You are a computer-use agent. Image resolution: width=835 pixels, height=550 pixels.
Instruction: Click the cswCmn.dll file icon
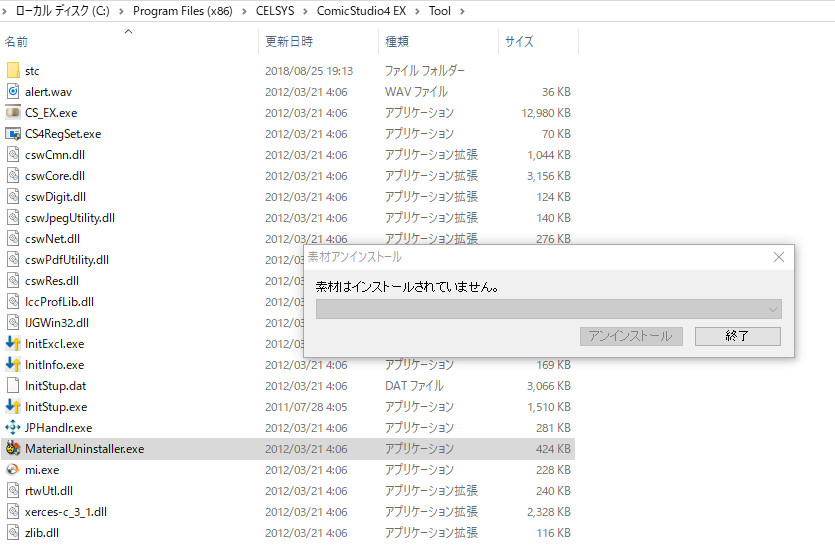point(13,154)
